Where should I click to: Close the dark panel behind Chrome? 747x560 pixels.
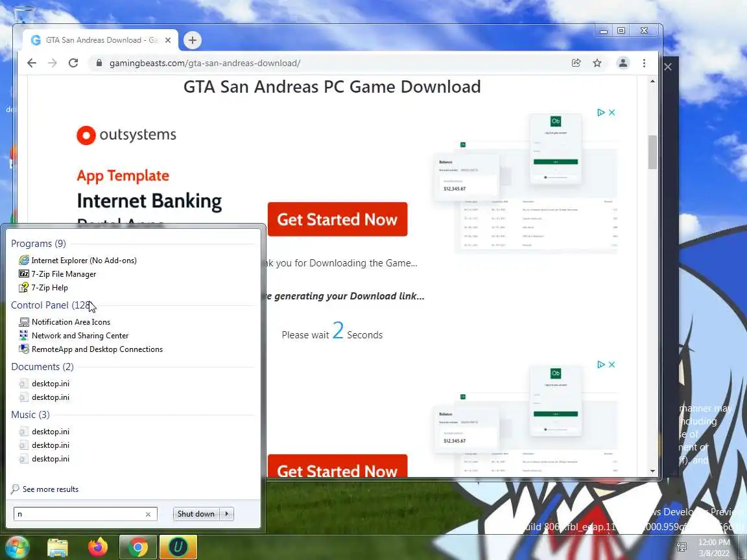click(668, 67)
